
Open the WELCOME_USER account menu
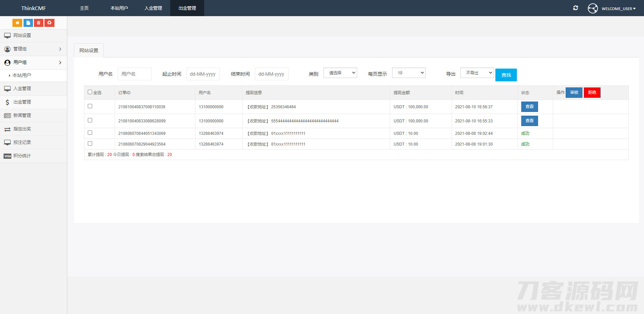click(x=619, y=8)
